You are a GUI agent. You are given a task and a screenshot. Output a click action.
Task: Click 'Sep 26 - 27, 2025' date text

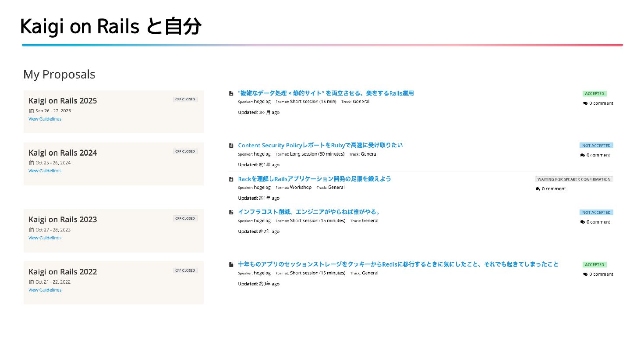click(53, 111)
